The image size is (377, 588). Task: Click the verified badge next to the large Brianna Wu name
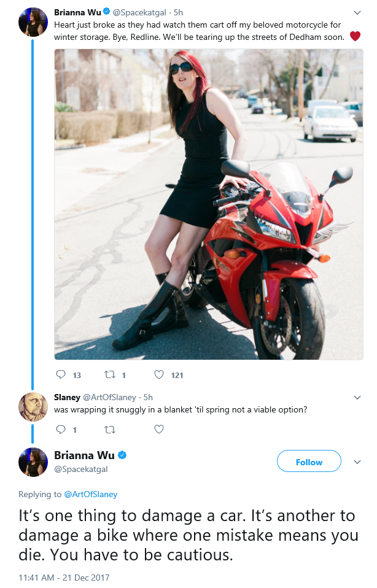pyautogui.click(x=122, y=455)
